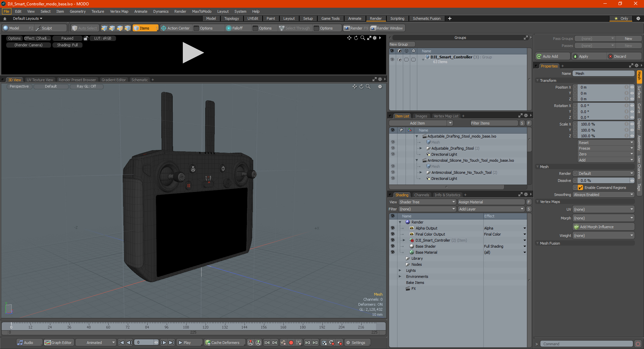Toggle the Enable Command Regions checkbox

point(580,188)
